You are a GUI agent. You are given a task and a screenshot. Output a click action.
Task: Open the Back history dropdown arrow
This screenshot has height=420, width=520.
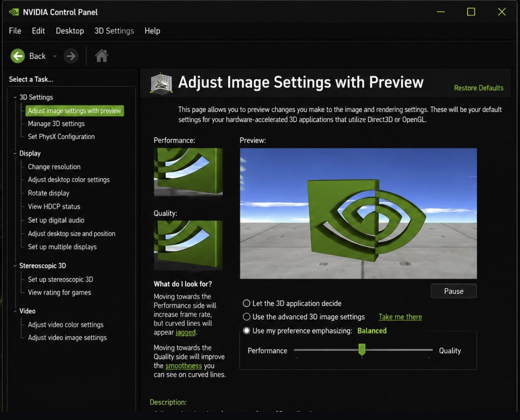coord(55,56)
